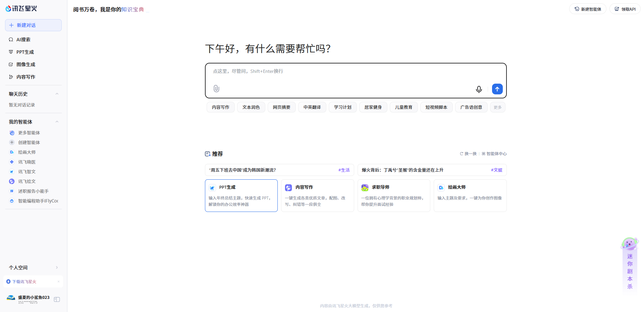Open the 图像生成 tool
This screenshot has height=312, width=644.
pyautogui.click(x=25, y=64)
